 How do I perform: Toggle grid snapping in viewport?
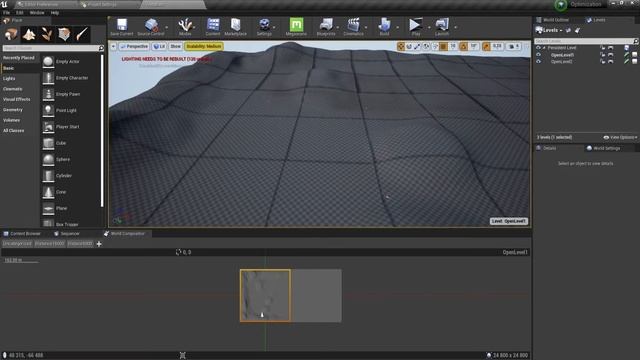click(443, 47)
